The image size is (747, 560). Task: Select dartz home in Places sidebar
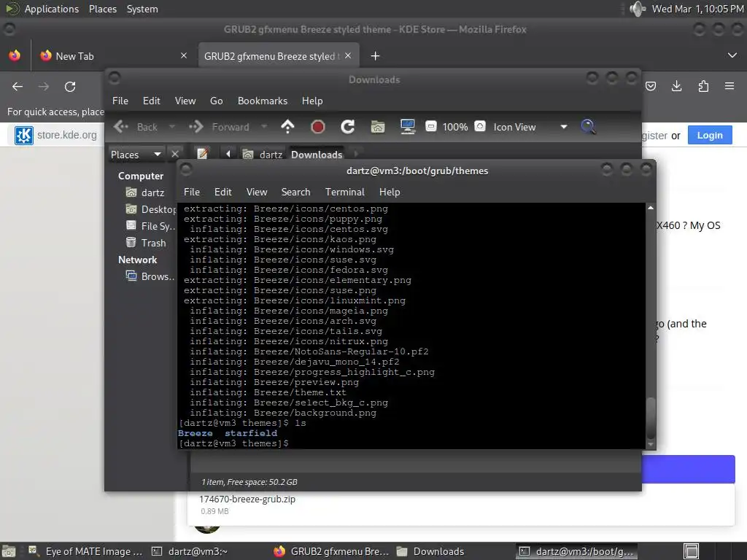[145, 192]
